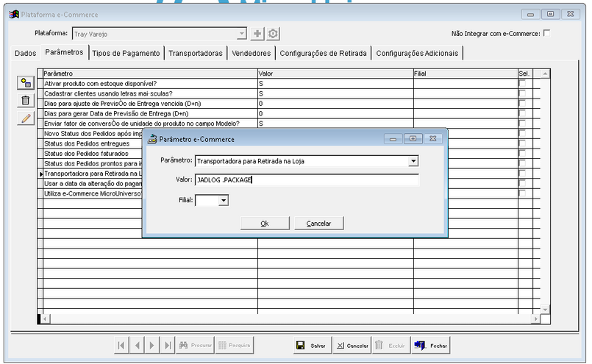This screenshot has height=364, width=592.
Task: Go to first record navigation button
Action: pyautogui.click(x=121, y=345)
